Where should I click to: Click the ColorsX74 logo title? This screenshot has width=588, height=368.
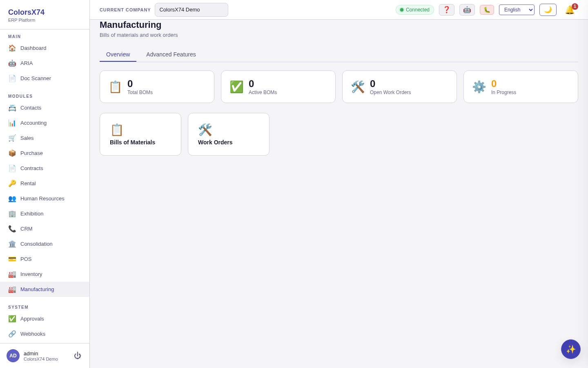(26, 12)
